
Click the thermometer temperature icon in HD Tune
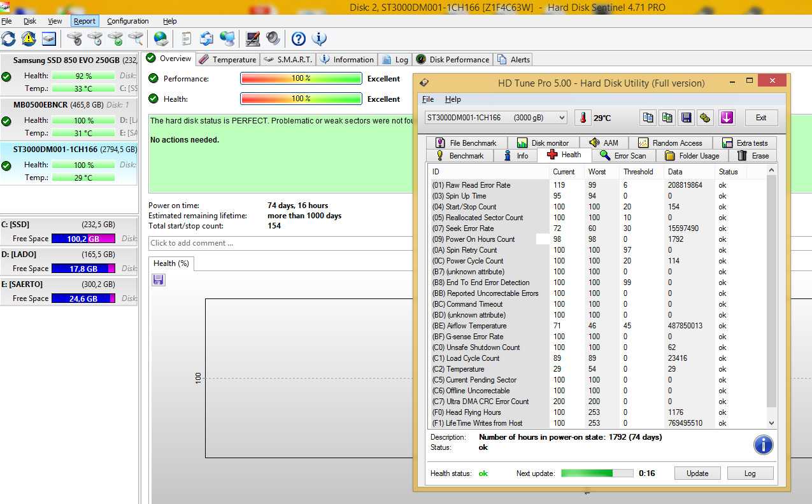pyautogui.click(x=582, y=118)
